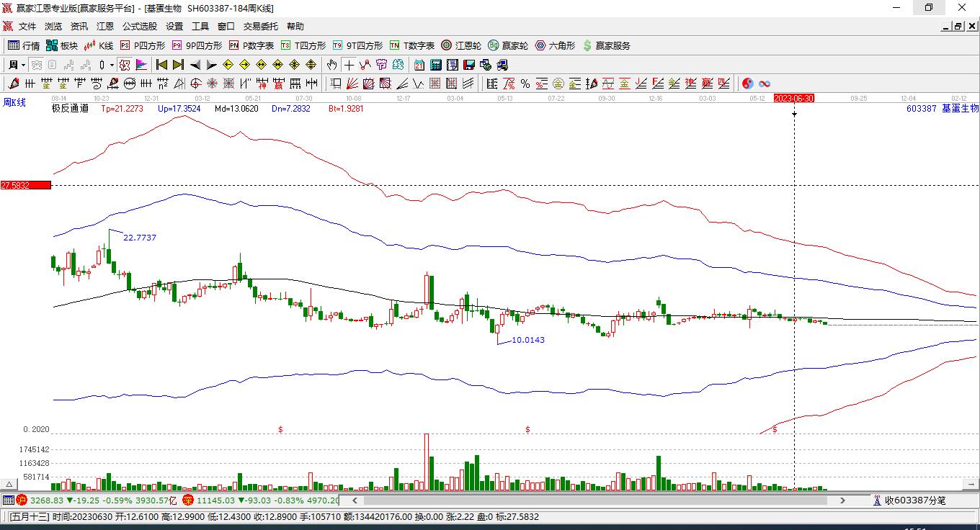980x530 pixels.
Task: Open the 窗口 menu
Action: coord(226,27)
